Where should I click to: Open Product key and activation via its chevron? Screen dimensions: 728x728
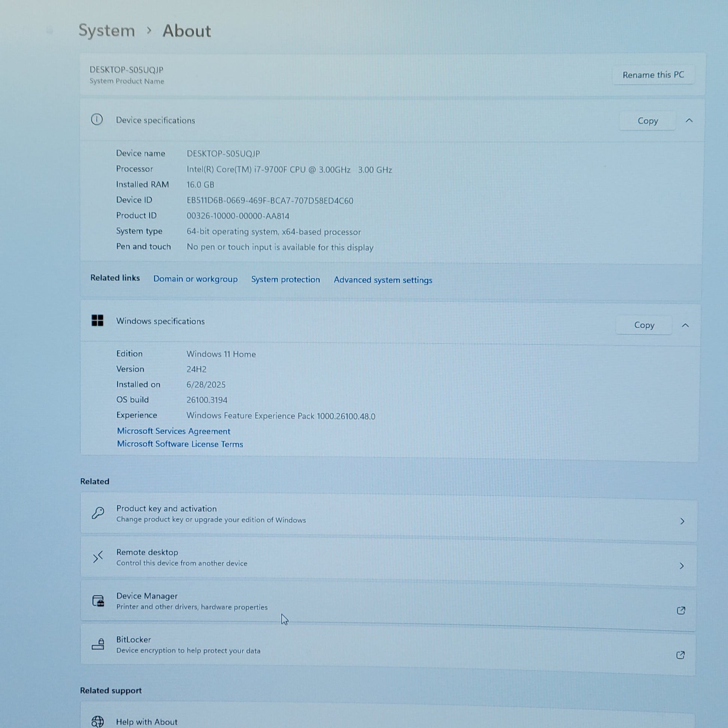(x=682, y=521)
